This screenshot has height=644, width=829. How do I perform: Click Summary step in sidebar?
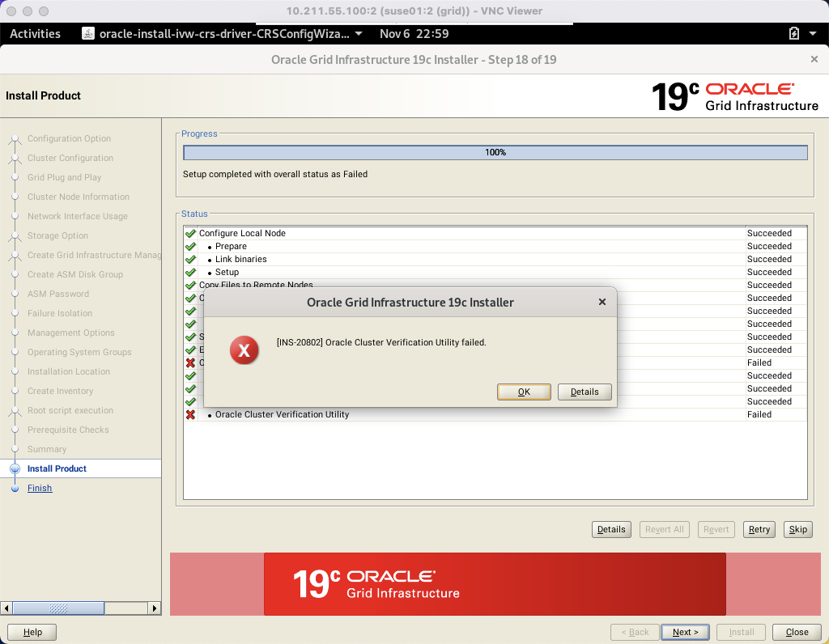pos(47,449)
